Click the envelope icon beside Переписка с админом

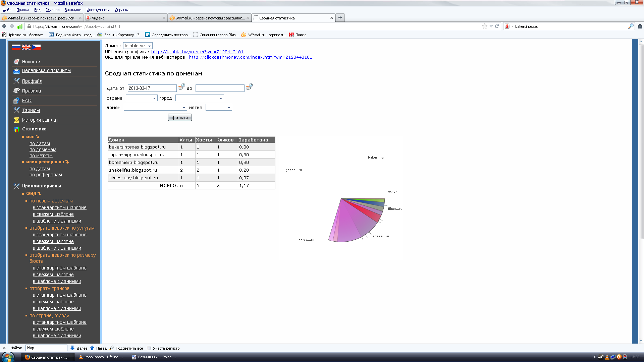16,71
